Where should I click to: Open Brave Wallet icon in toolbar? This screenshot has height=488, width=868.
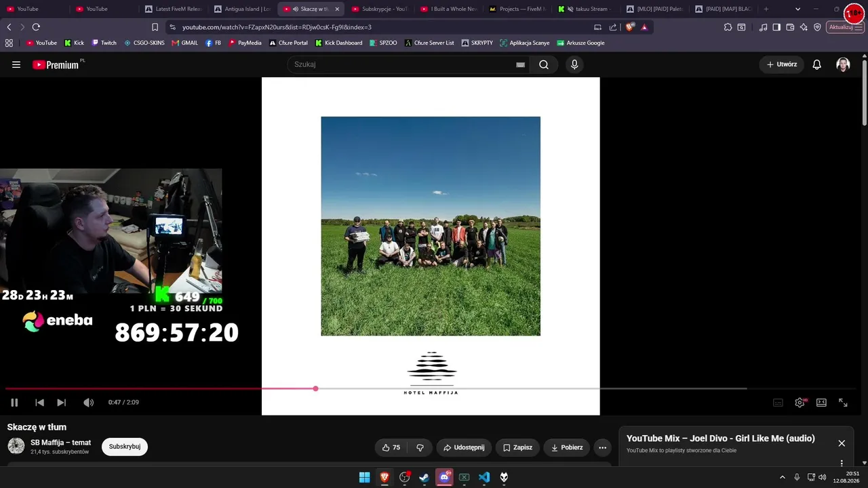[x=790, y=27]
